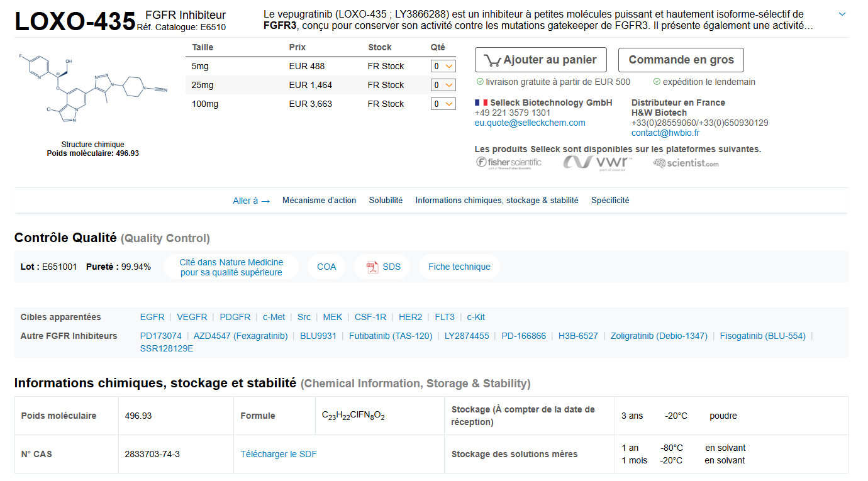This screenshot has width=868, height=481.
Task: Open LY2874455 inhibitor link
Action: point(467,336)
